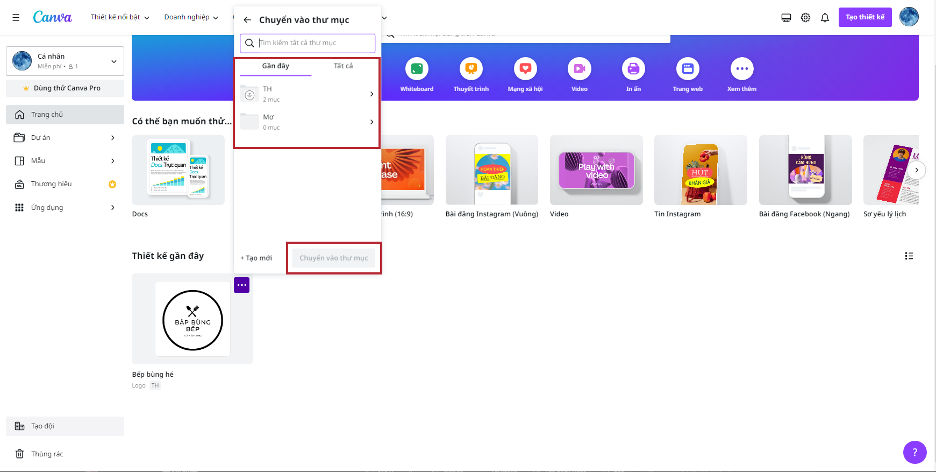Click the Trang web category icon
The image size is (936, 472).
(687, 69)
